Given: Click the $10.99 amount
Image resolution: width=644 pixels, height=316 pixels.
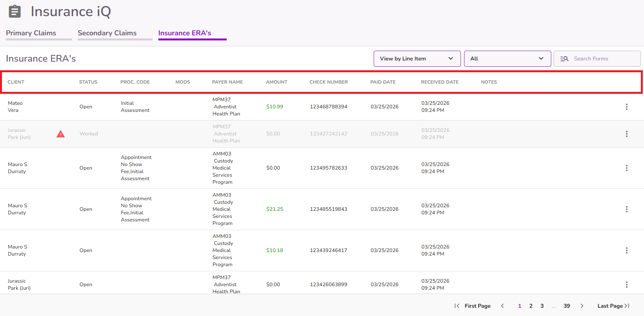Looking at the screenshot, I should tap(275, 107).
